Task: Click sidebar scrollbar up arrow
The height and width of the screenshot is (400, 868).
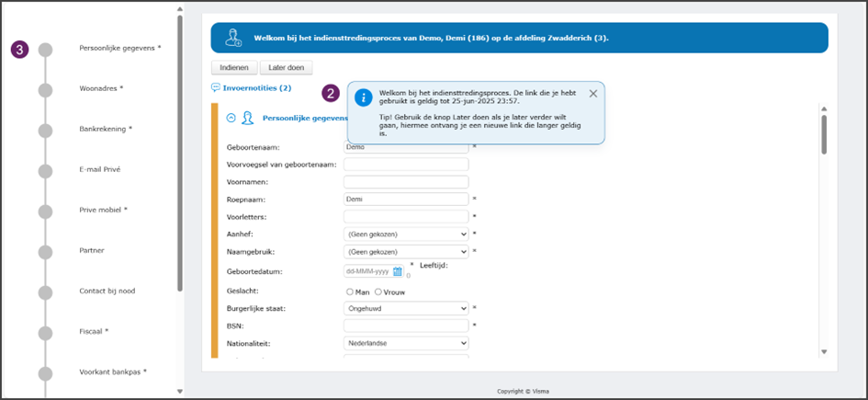Action: click(179, 9)
